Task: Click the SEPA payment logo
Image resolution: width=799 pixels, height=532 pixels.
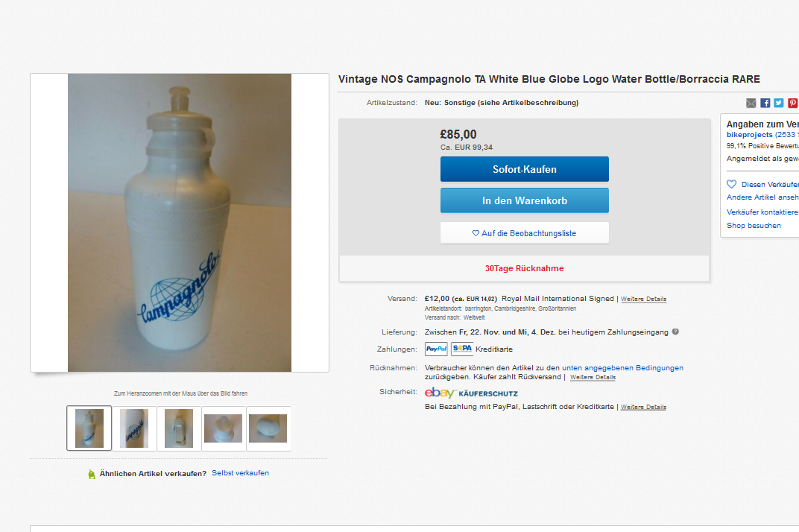Action: [x=462, y=349]
